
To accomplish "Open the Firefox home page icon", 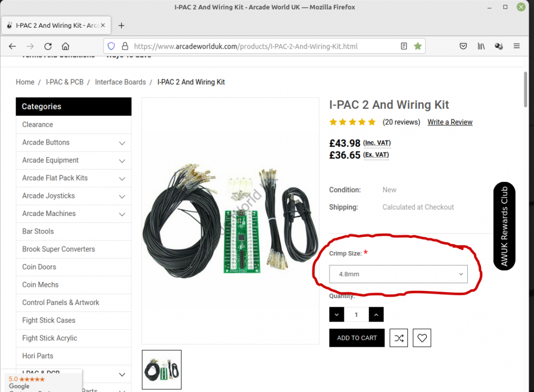I will 65,46.
